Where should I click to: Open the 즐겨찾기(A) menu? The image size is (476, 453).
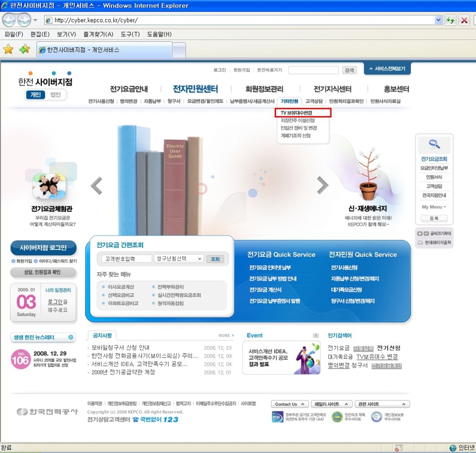pos(99,34)
